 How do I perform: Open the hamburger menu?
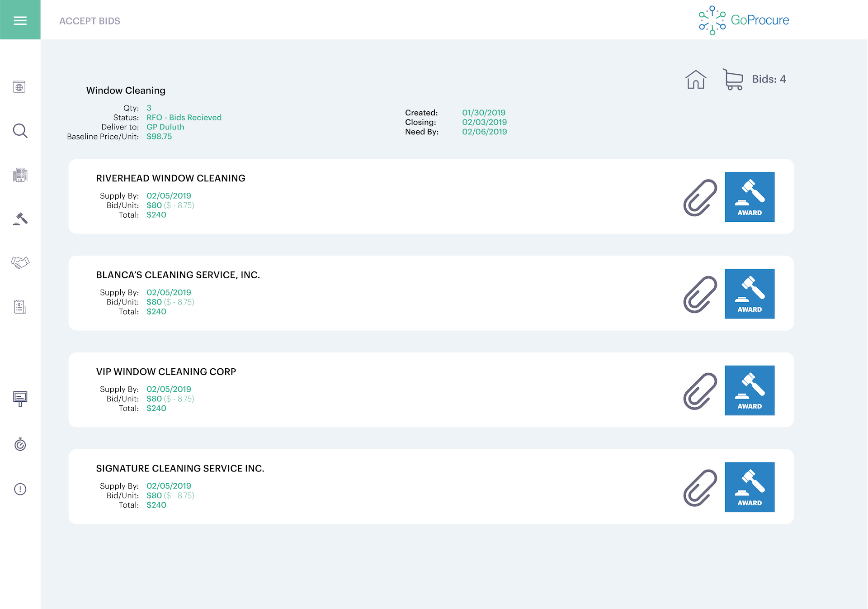[20, 20]
